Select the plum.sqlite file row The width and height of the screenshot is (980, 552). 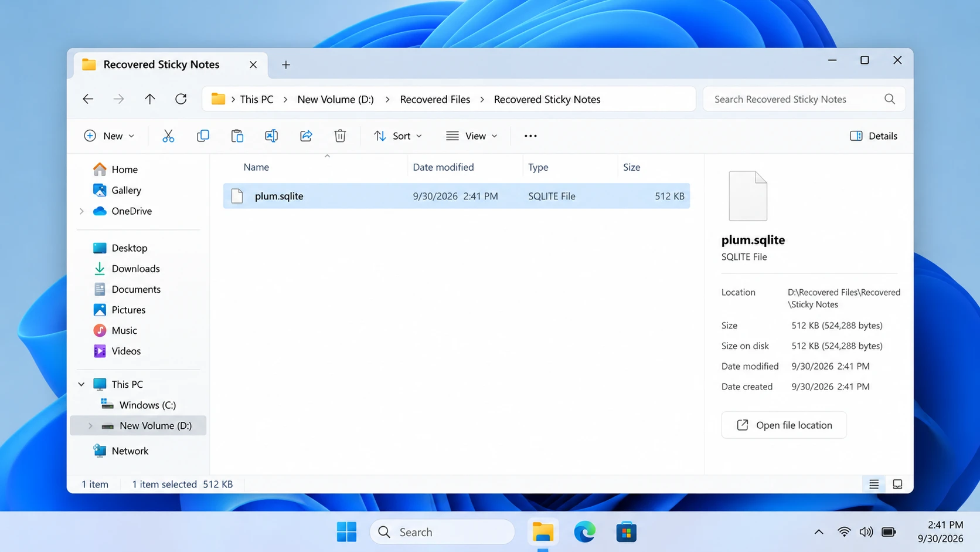457,196
